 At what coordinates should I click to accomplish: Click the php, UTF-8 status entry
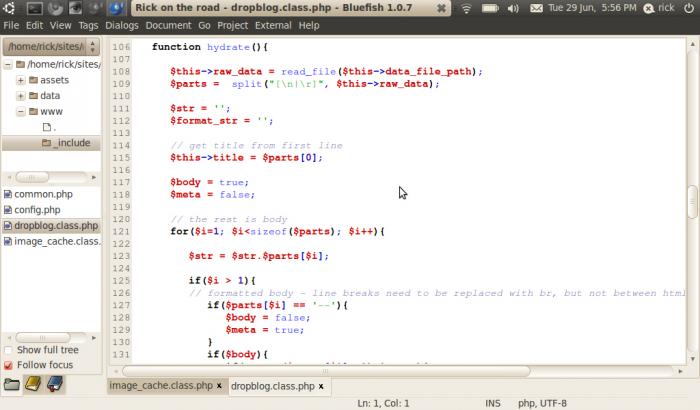(x=542, y=403)
